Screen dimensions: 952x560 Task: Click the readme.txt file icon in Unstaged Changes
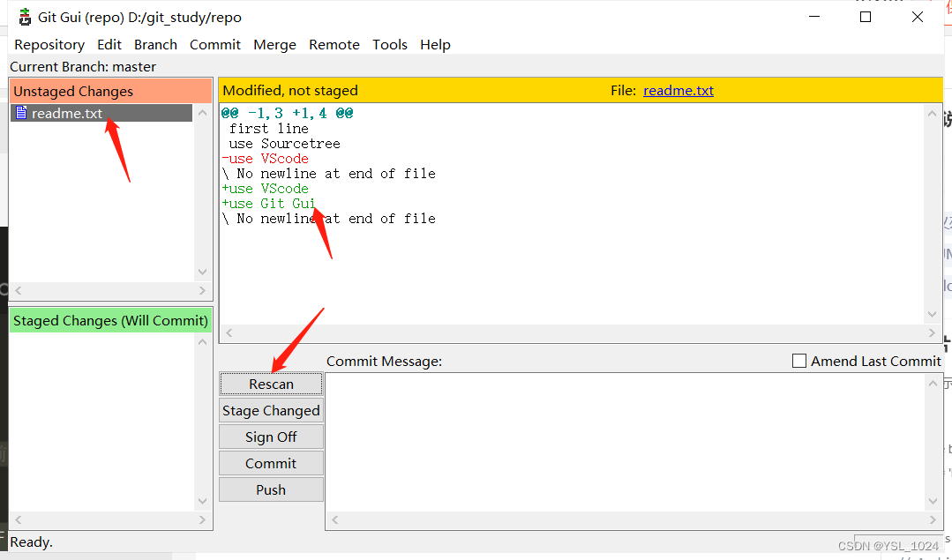click(21, 113)
